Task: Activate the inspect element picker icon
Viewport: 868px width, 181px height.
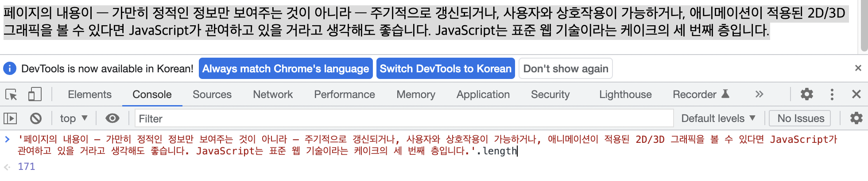Action: pos(11,94)
